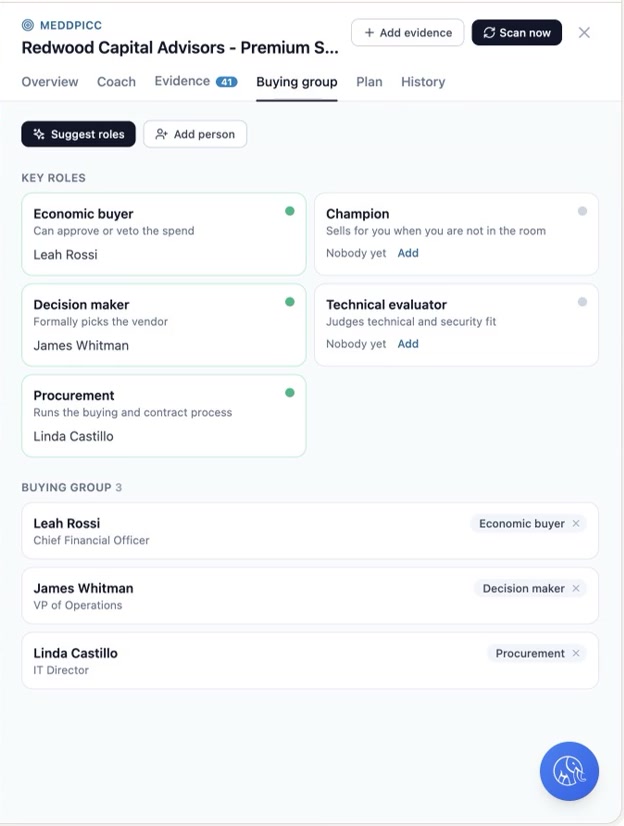Remove Decision maker tag from James Whitman

click(x=576, y=588)
